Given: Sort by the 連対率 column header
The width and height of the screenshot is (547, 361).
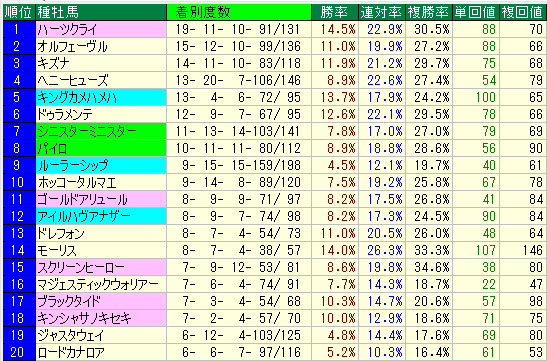Looking at the screenshot, I should (382, 12).
